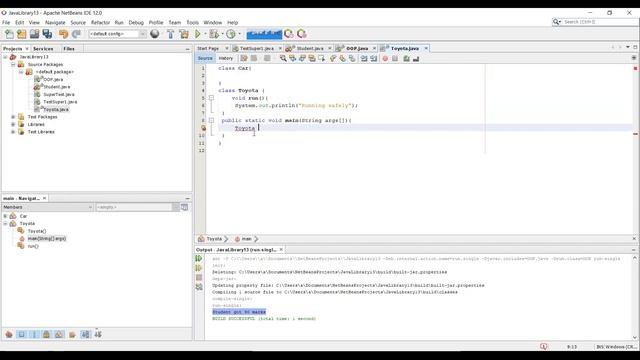
Task: Toggle Show Static Members filter in Navigator
Action: 34,335
